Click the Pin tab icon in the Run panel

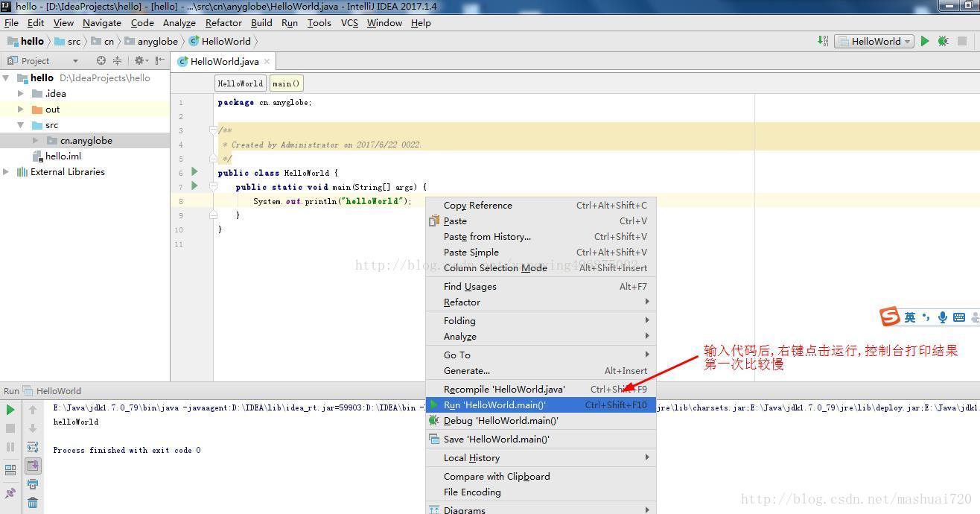coord(10,492)
